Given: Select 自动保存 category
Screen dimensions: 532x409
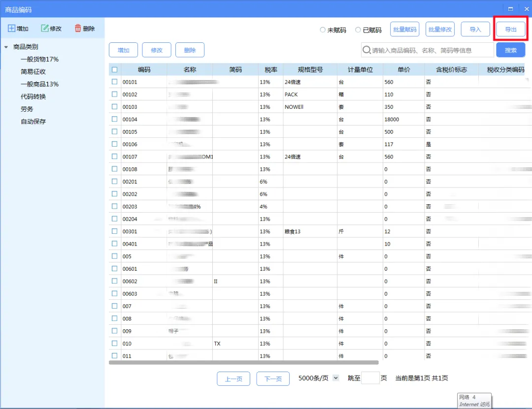Looking at the screenshot, I should pos(33,122).
